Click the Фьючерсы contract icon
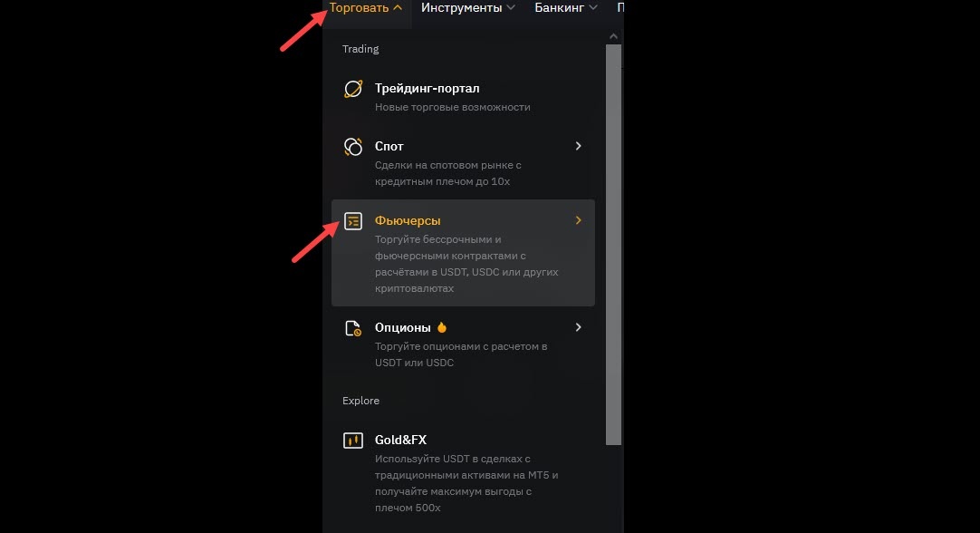Screen dimensions: 980x533 click(x=353, y=221)
